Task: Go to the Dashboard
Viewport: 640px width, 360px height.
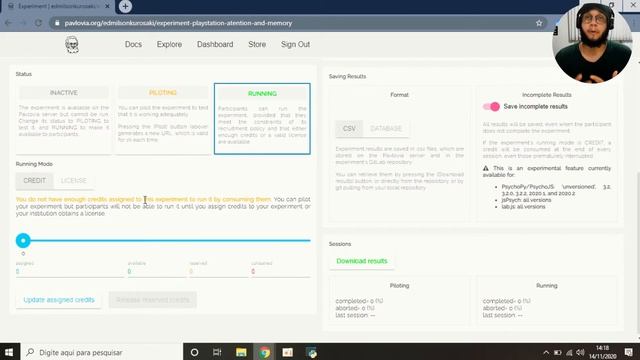Action: tap(215, 44)
